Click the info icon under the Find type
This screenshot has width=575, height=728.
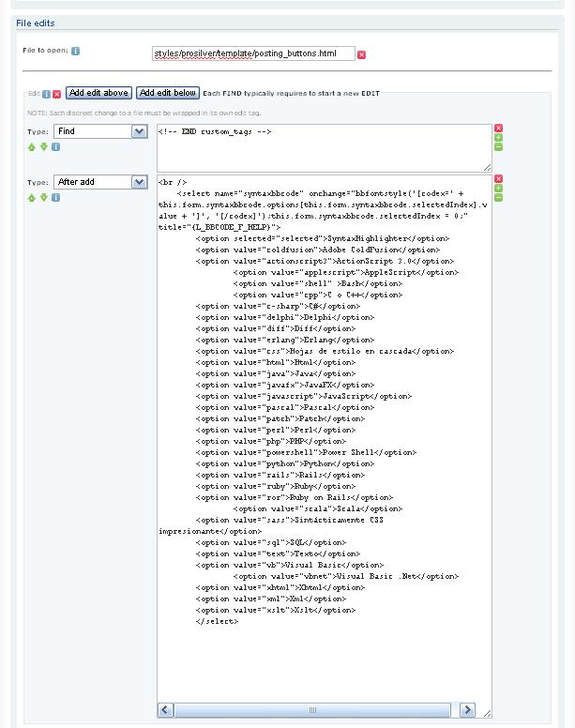55,146
